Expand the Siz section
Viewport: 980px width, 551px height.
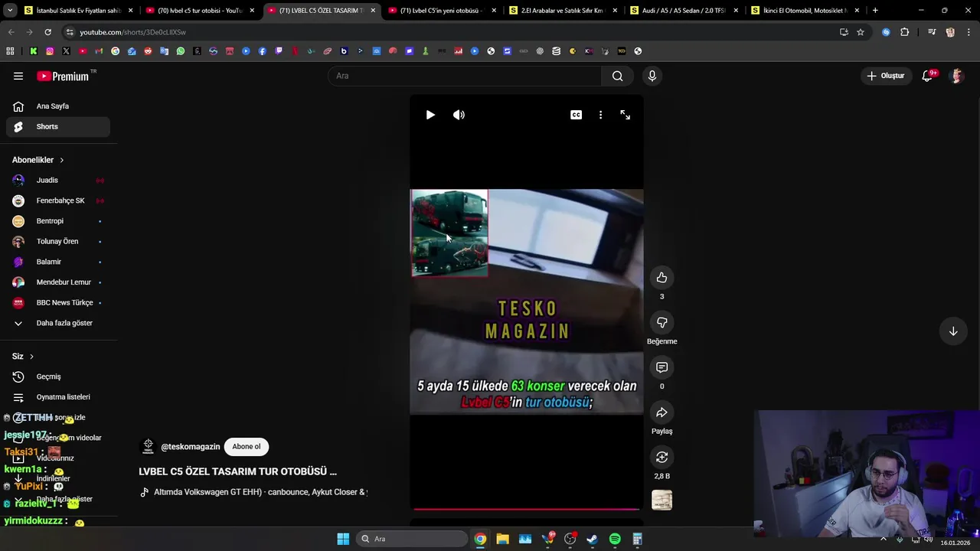23,357
